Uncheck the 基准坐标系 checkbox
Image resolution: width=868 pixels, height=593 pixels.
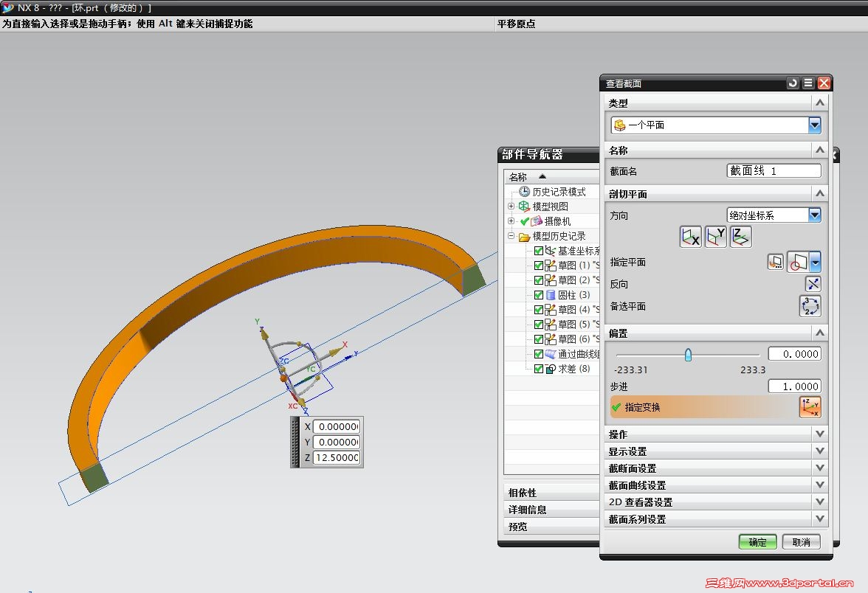pyautogui.click(x=538, y=251)
